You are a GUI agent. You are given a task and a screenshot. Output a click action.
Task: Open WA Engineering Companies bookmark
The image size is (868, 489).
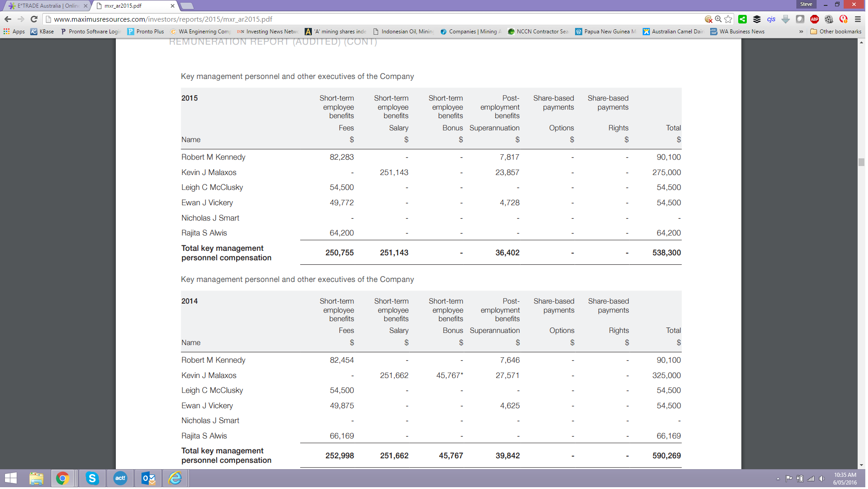pyautogui.click(x=201, y=32)
